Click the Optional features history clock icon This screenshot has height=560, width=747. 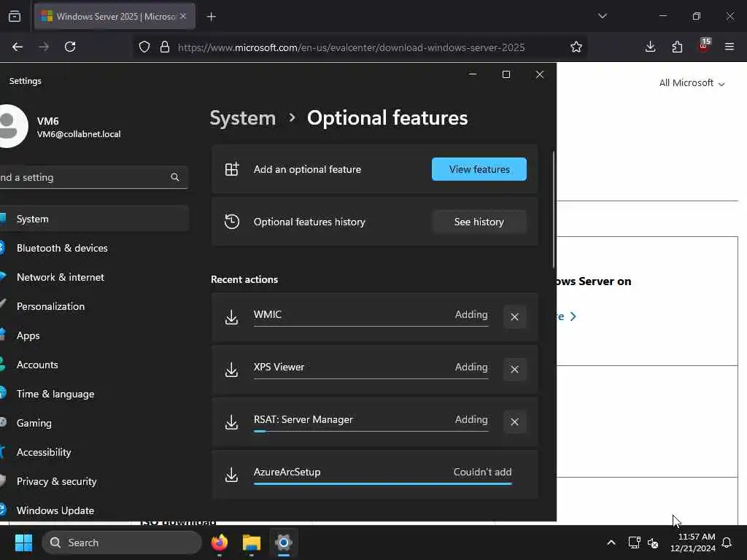point(232,222)
